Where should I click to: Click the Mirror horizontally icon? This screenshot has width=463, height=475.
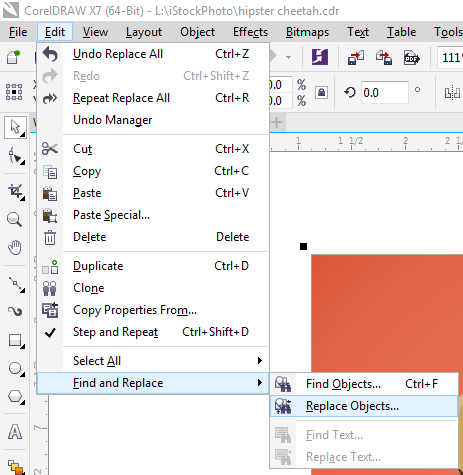click(x=453, y=93)
